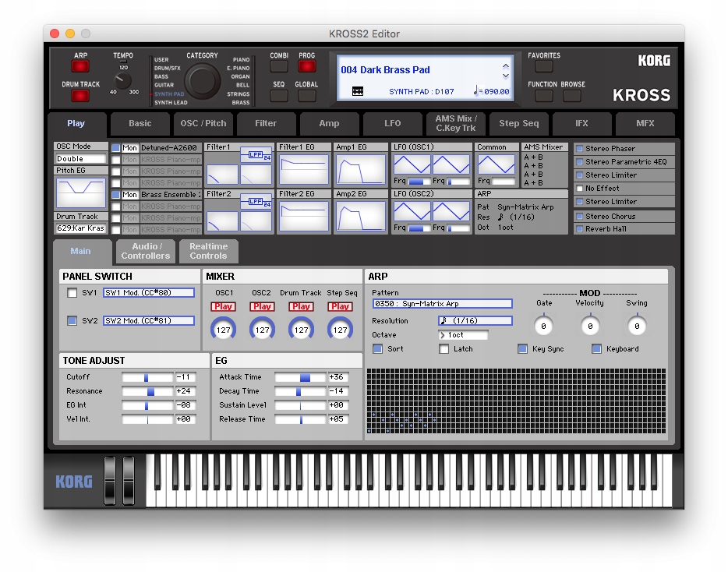Click the BROWSE button
Viewport: 728px width, 572px height.
[x=572, y=96]
